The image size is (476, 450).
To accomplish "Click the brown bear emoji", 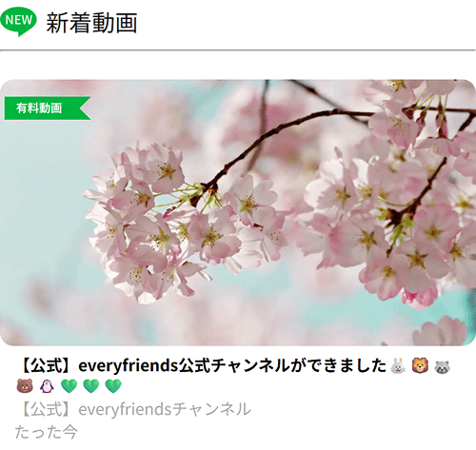I will tap(25, 386).
